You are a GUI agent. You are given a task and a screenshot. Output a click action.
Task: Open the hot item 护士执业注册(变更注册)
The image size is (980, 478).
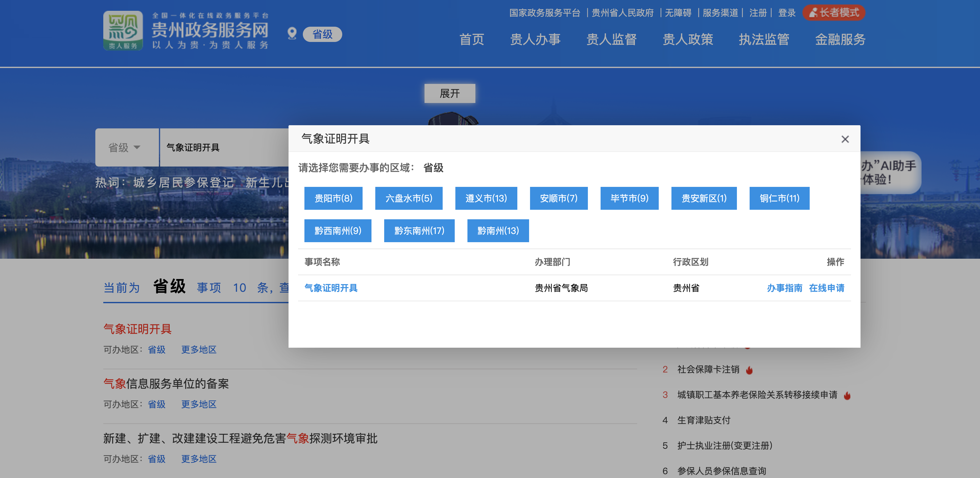click(725, 446)
